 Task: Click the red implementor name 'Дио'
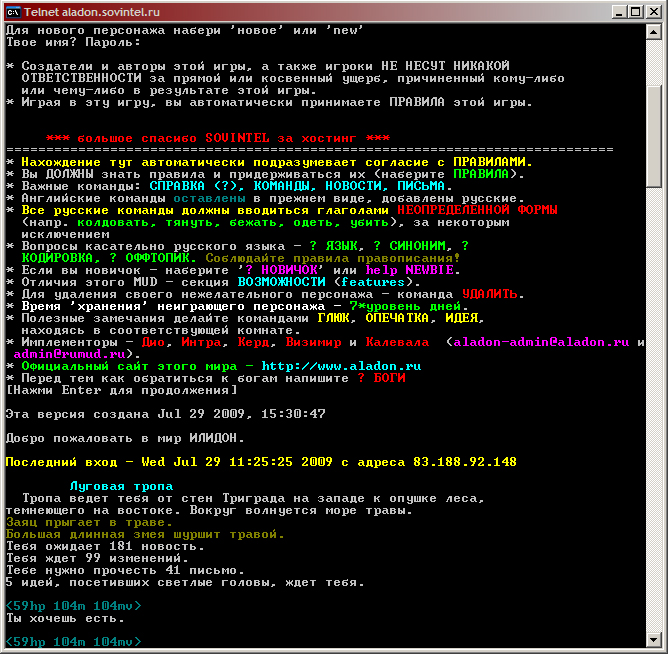coord(153,342)
